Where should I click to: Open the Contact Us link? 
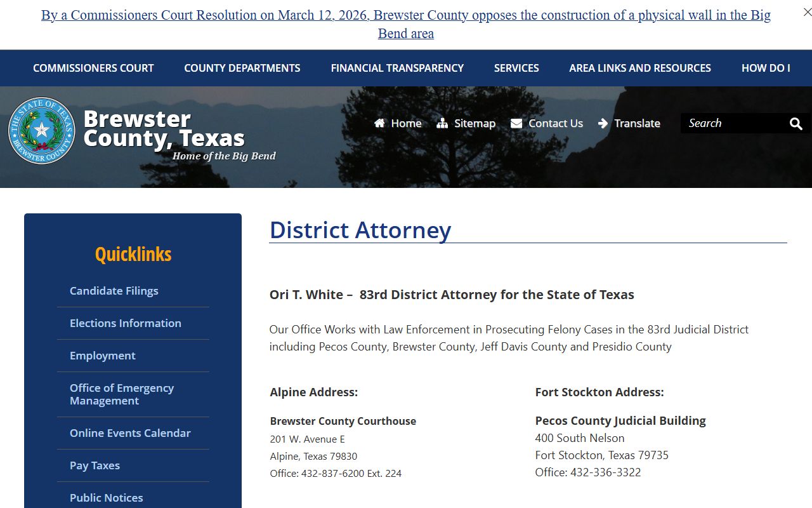556,123
